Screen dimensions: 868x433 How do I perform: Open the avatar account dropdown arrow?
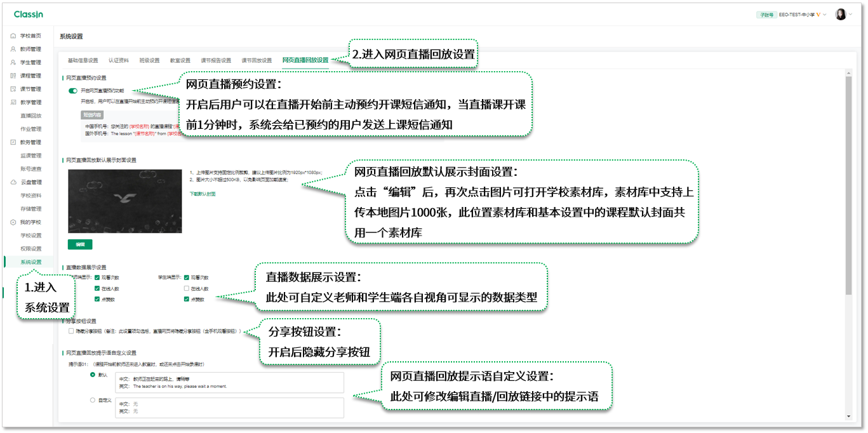(x=851, y=15)
